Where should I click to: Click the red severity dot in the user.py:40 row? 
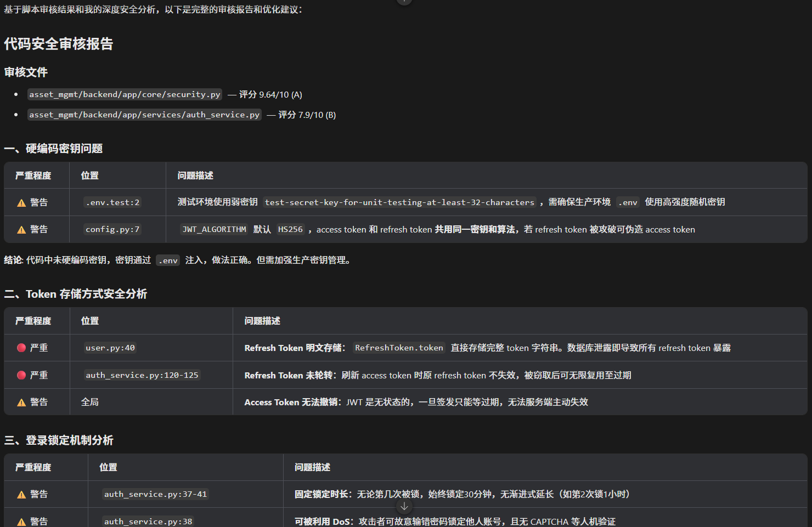[21, 348]
